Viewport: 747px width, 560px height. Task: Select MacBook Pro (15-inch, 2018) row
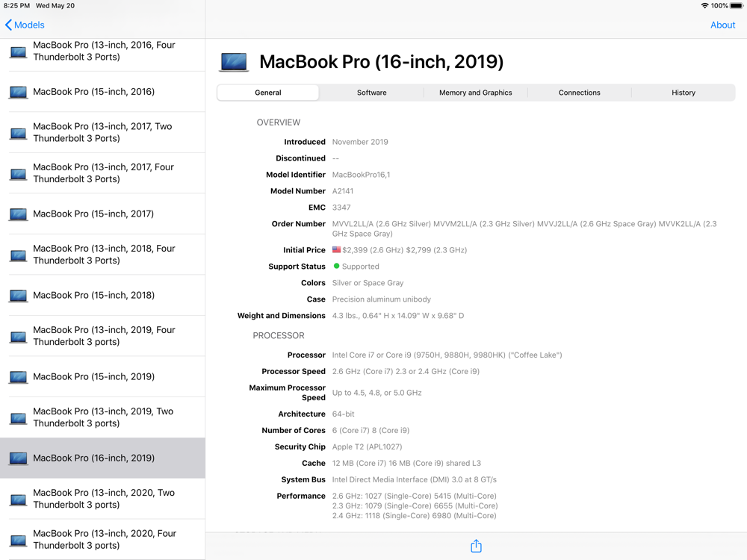pos(102,295)
